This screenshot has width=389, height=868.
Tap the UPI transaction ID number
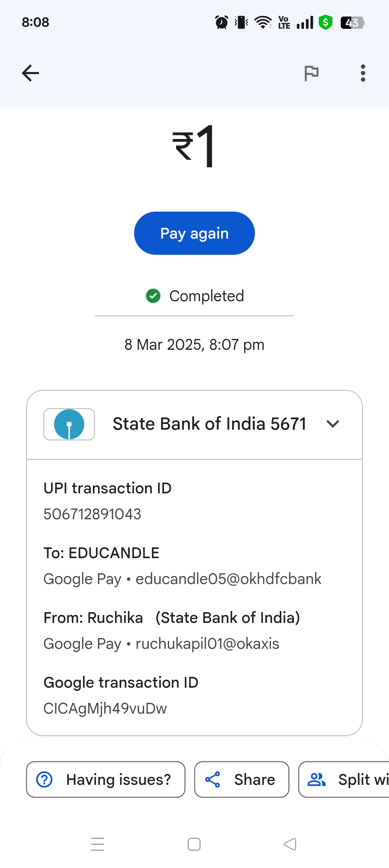(92, 514)
